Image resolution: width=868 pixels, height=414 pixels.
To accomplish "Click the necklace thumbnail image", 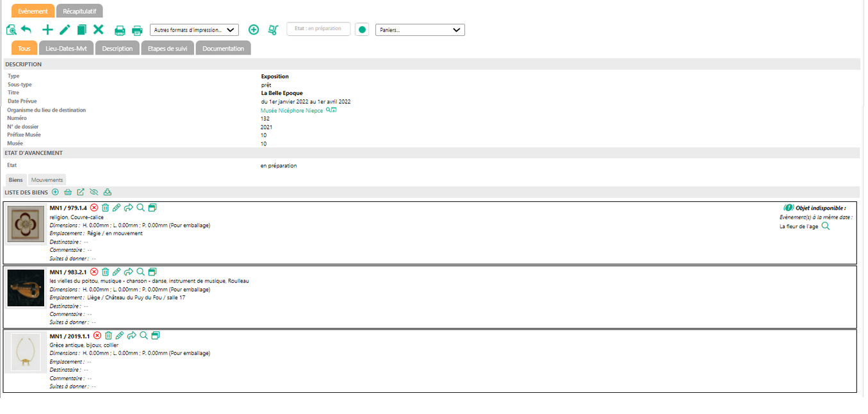I will pos(26,352).
